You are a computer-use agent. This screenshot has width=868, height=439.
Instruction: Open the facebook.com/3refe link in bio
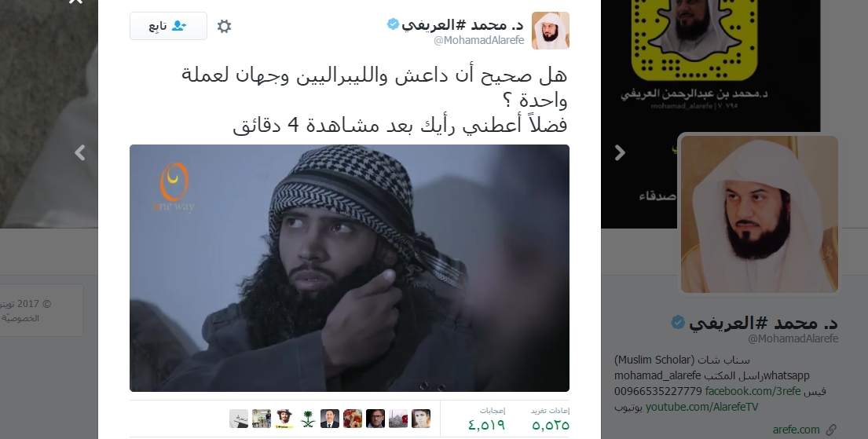[x=753, y=391]
